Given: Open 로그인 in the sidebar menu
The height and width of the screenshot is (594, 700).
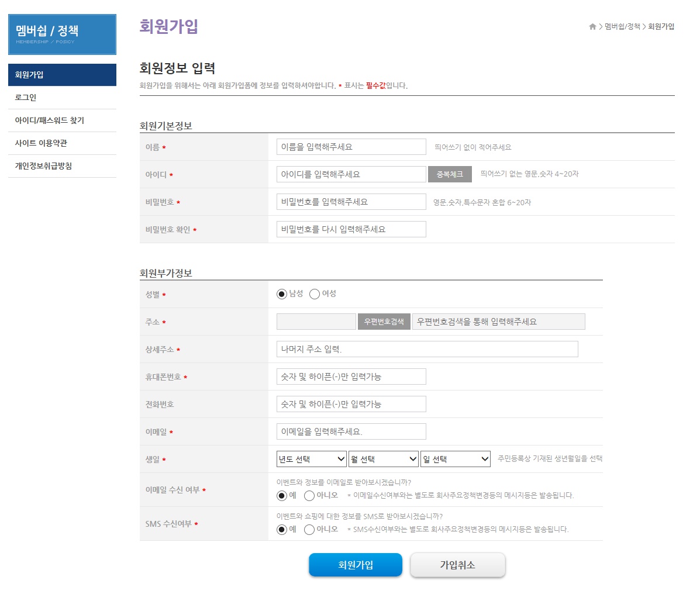Looking at the screenshot, I should [x=26, y=98].
